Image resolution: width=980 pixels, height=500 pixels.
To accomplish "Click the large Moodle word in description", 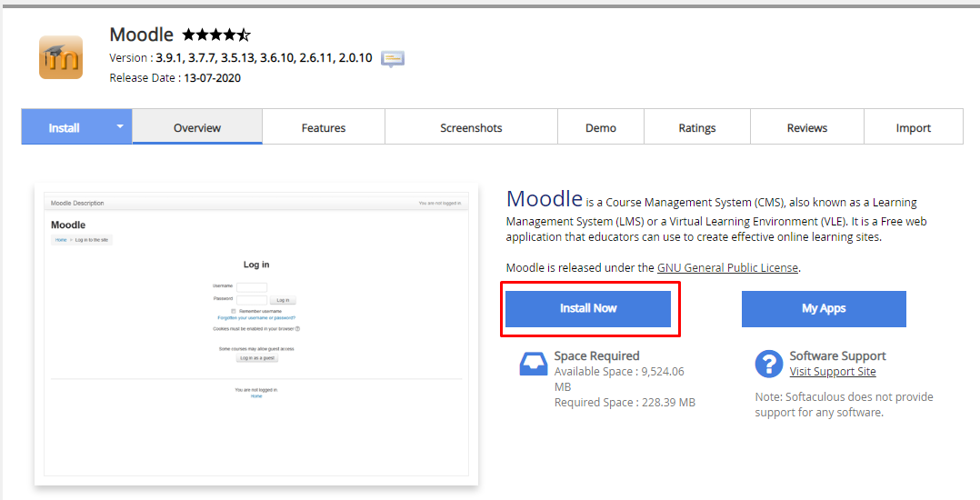I will tap(545, 199).
